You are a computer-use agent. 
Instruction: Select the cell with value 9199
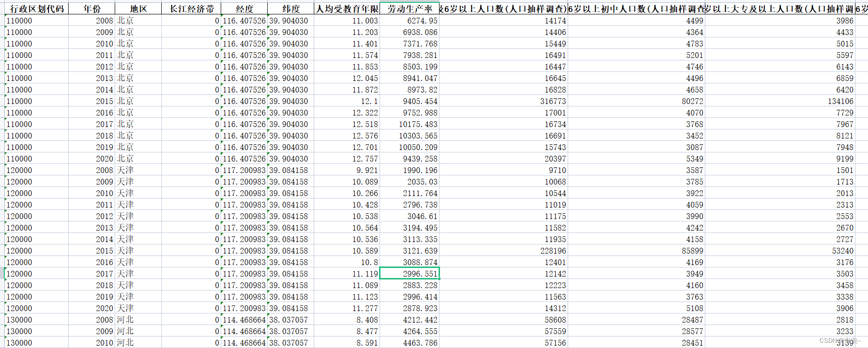[x=780, y=159]
